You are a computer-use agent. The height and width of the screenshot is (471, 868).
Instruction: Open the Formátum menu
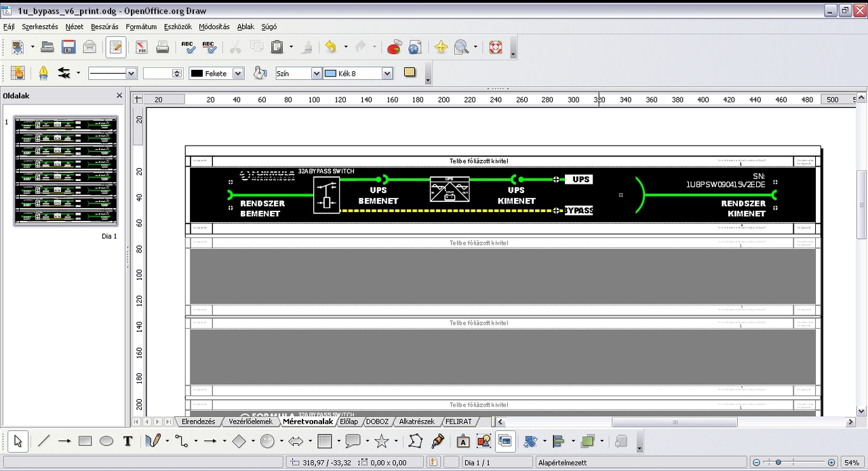point(141,27)
